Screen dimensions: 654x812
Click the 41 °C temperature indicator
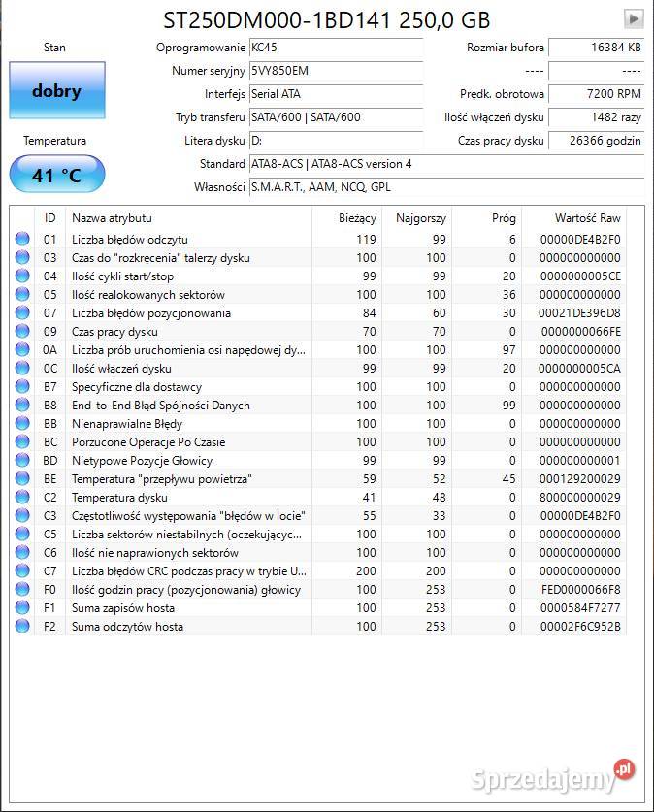pos(56,176)
